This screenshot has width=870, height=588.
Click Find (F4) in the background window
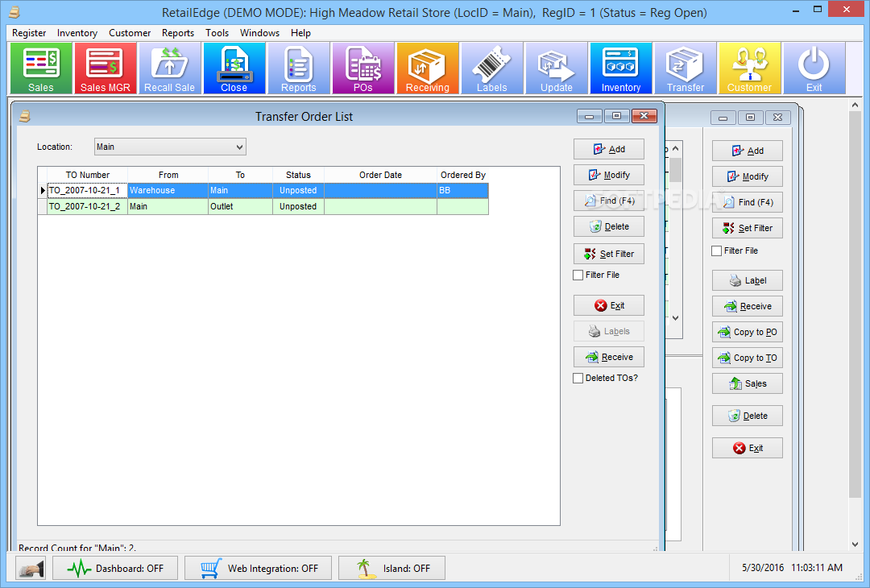pos(748,202)
